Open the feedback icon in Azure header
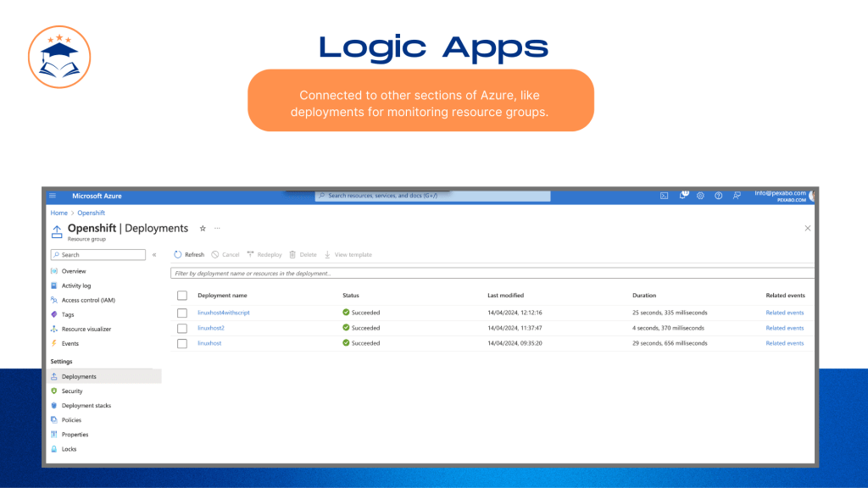The width and height of the screenshot is (868, 488). (x=737, y=196)
